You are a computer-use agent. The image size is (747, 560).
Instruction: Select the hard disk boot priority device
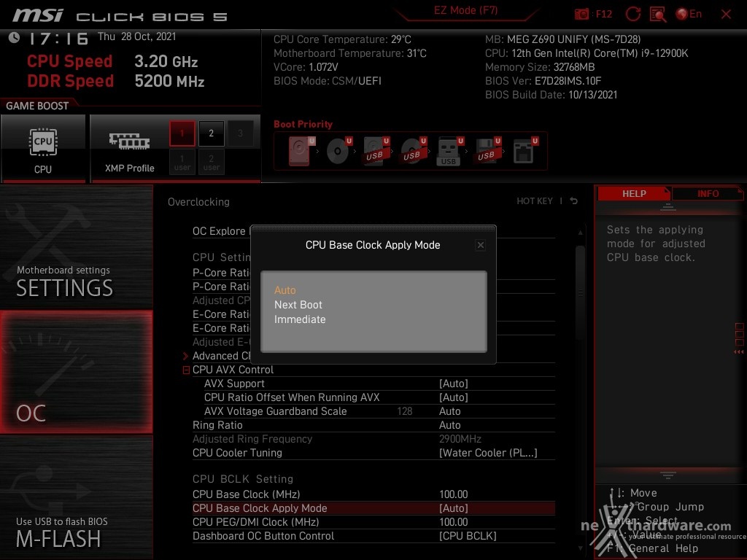pos(301,151)
